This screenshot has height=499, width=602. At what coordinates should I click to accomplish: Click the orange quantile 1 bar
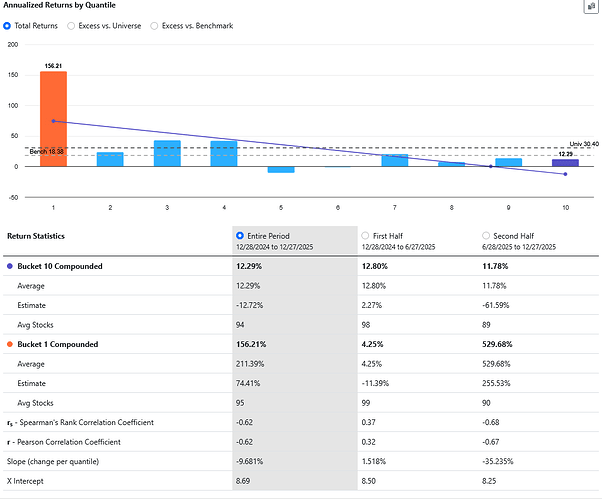(53, 119)
